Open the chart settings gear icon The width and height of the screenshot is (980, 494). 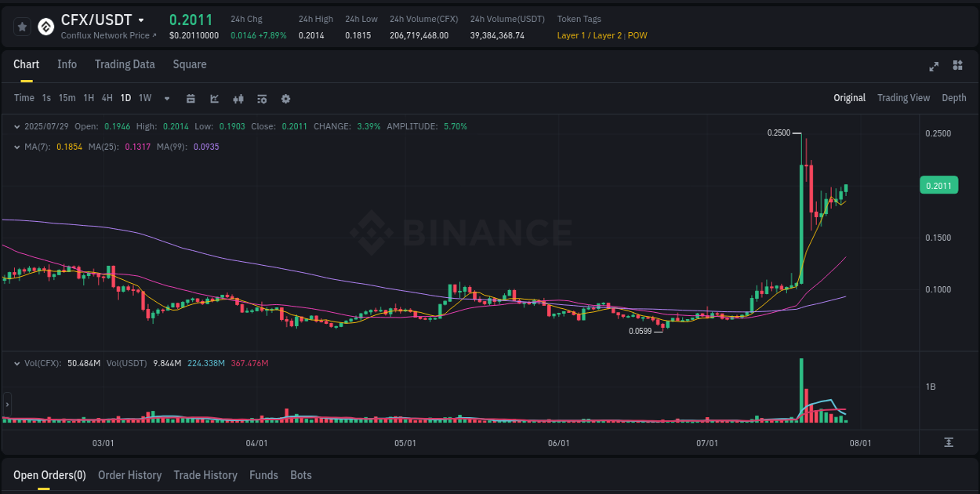[x=285, y=99]
